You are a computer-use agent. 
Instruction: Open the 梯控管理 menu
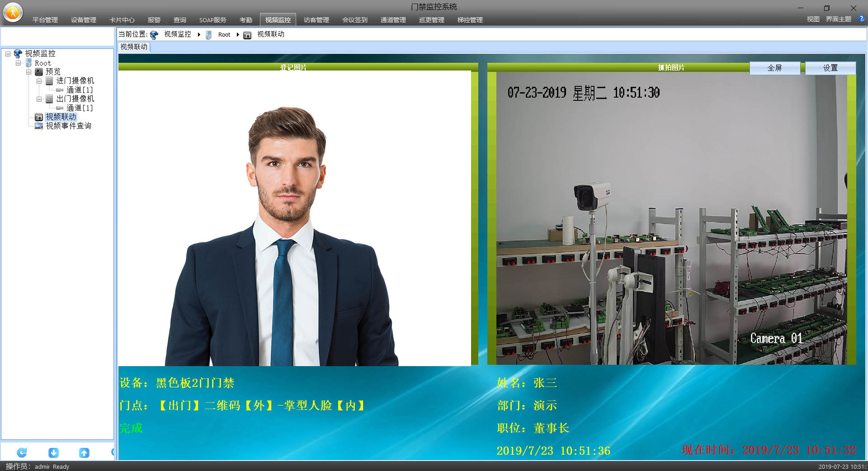470,20
